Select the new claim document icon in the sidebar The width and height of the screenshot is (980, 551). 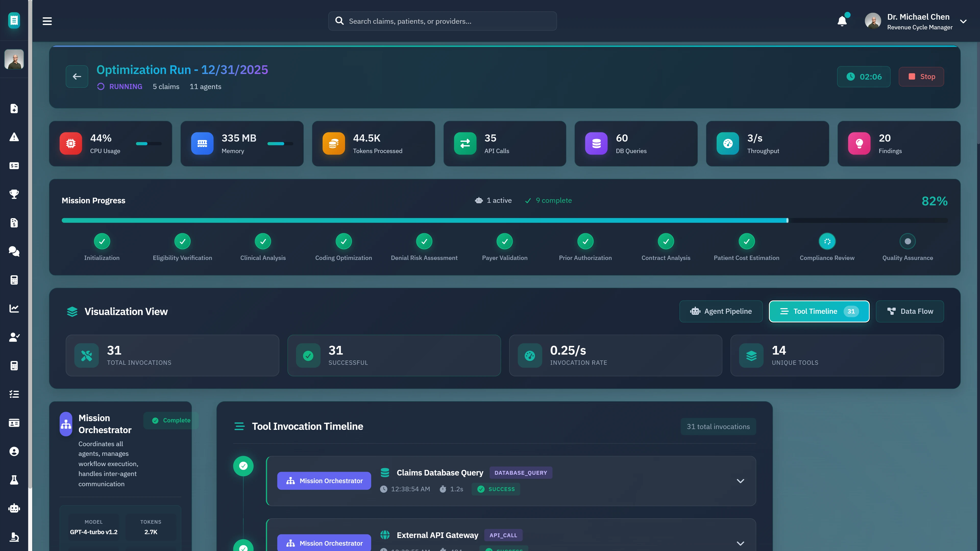(x=14, y=109)
